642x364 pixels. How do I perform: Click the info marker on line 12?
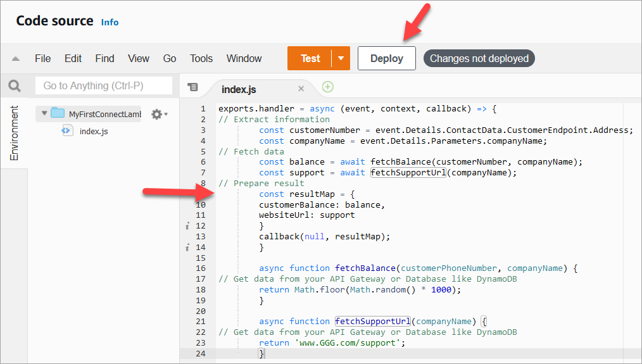point(187,226)
